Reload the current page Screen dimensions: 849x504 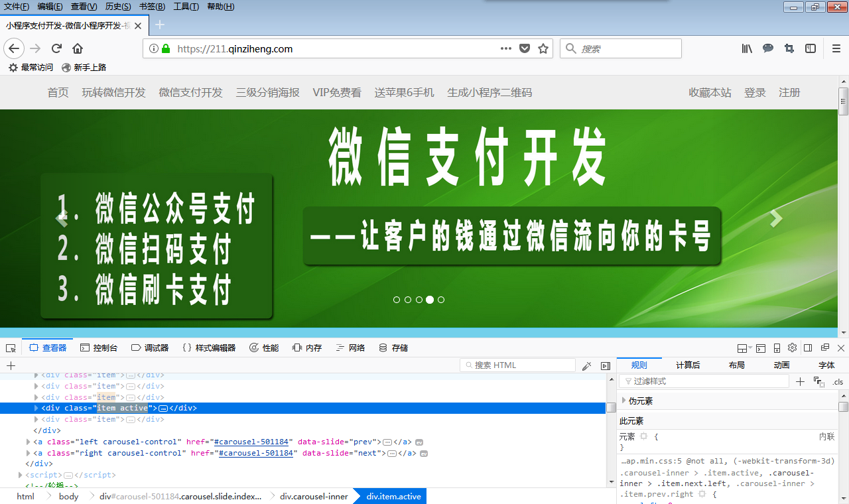point(56,48)
